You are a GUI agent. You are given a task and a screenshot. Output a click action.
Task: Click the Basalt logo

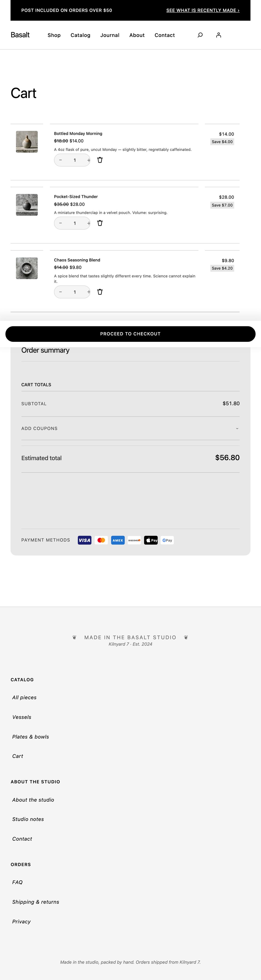point(20,35)
